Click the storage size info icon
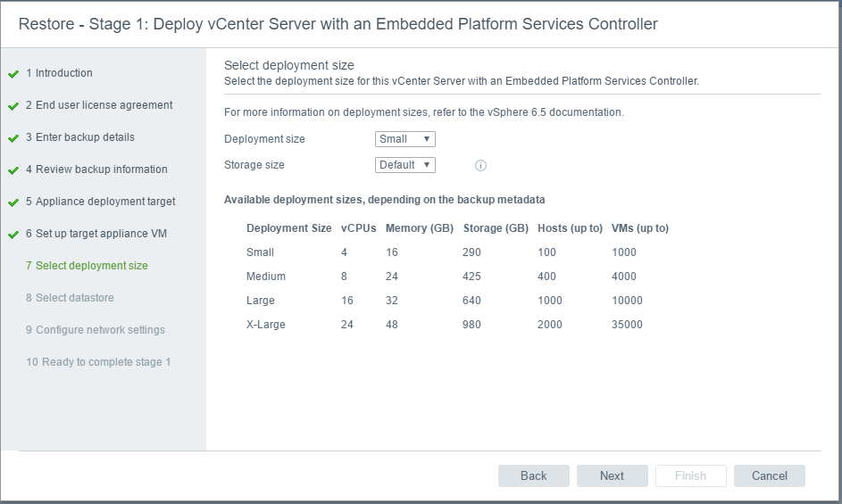The image size is (842, 504). coord(480,165)
